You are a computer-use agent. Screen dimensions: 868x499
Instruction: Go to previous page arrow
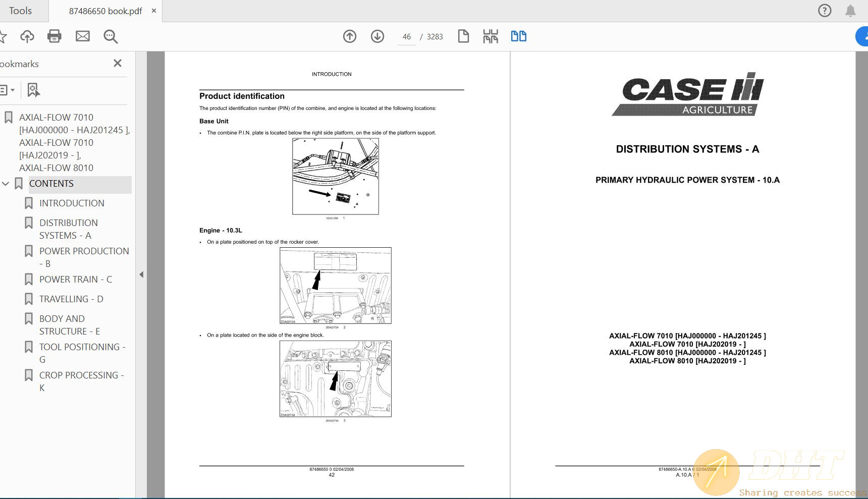(350, 36)
